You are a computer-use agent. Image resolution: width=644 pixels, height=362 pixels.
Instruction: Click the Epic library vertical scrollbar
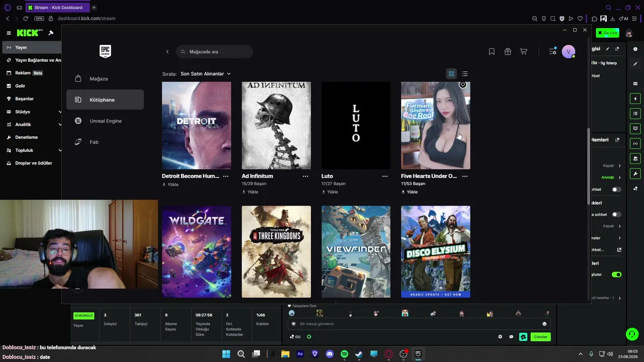(588, 166)
